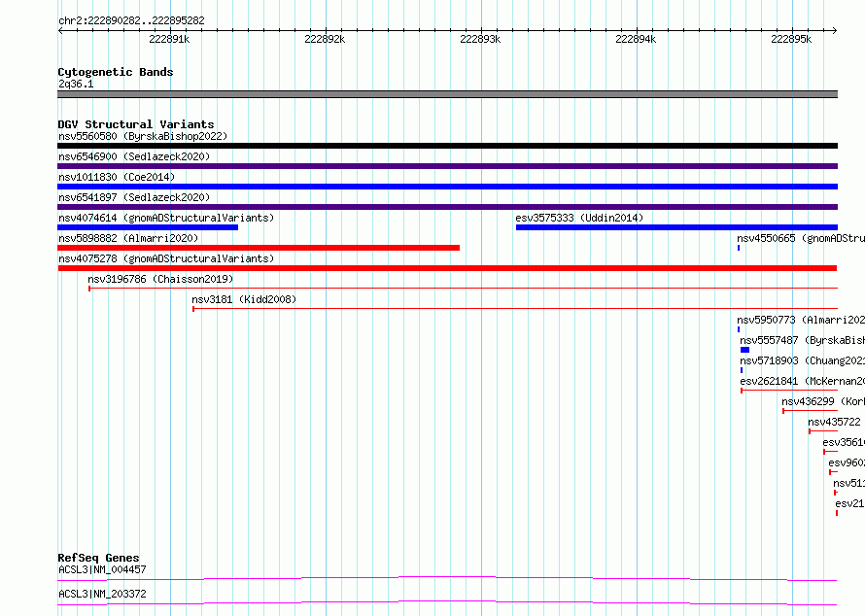Viewport: 865px width, 616px height.
Task: Open the nsv436299 variant label
Action: [x=823, y=401]
